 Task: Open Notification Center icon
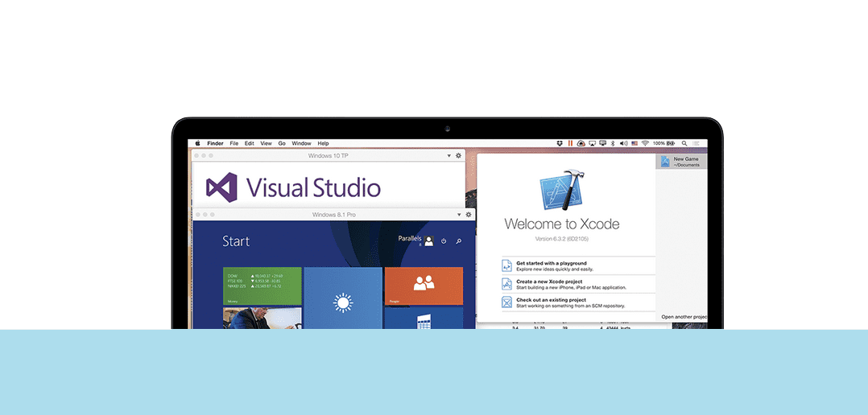point(696,143)
